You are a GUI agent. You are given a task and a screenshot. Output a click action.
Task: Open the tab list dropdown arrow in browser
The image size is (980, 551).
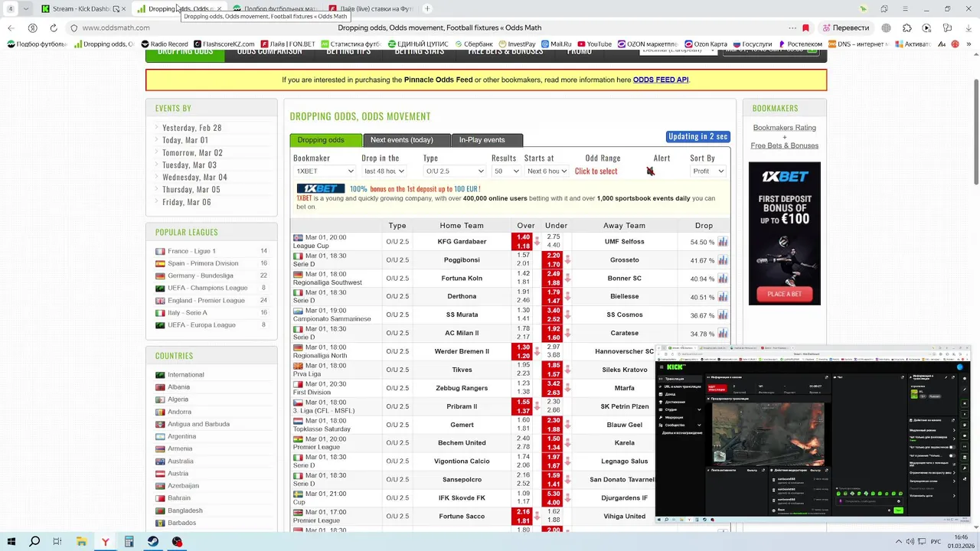tap(27, 8)
